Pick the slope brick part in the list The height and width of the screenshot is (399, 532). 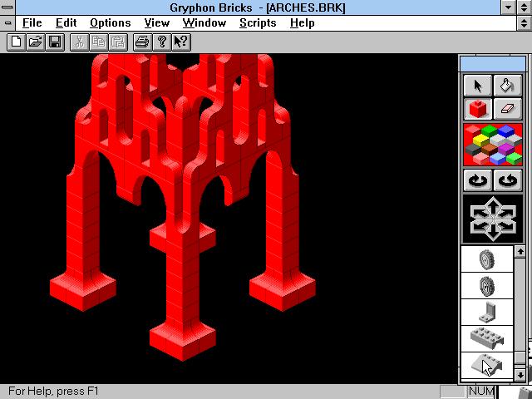(x=487, y=365)
